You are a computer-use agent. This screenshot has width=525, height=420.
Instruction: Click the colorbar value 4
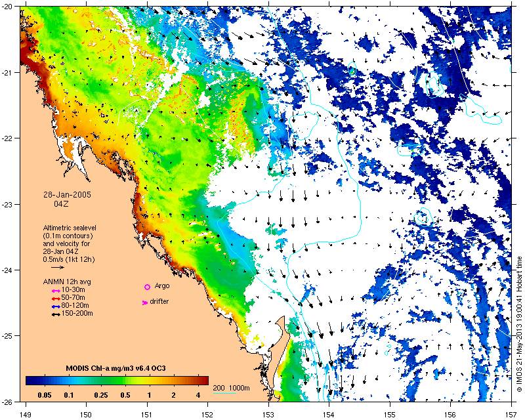click(198, 395)
